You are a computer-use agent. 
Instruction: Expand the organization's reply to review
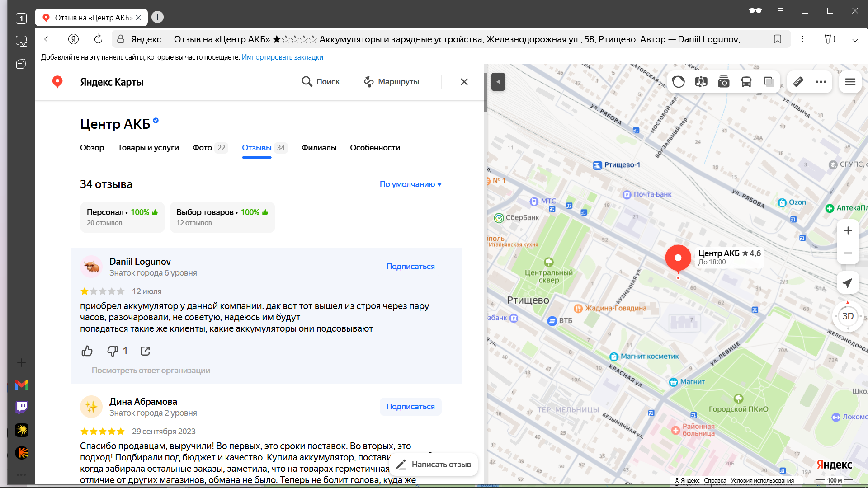tap(151, 371)
